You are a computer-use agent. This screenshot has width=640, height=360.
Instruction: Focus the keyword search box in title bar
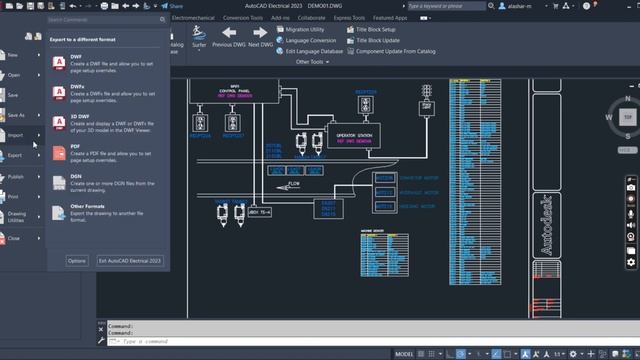tap(447, 6)
